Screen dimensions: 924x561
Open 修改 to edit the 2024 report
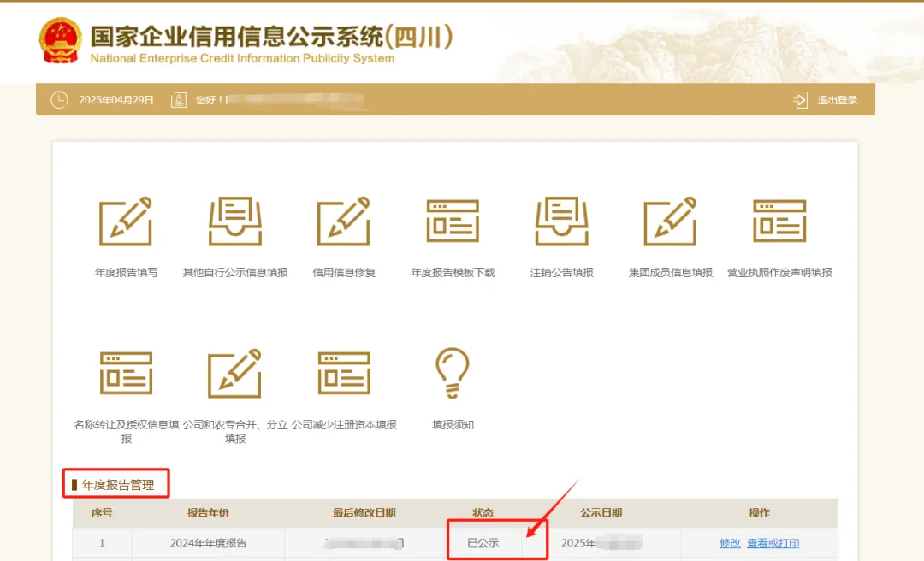[x=729, y=542]
